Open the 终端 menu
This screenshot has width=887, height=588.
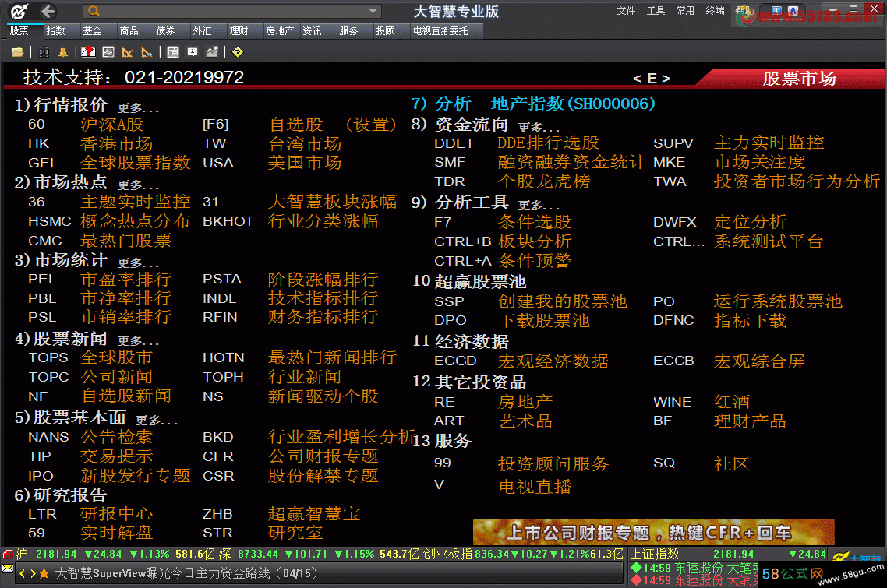715,11
